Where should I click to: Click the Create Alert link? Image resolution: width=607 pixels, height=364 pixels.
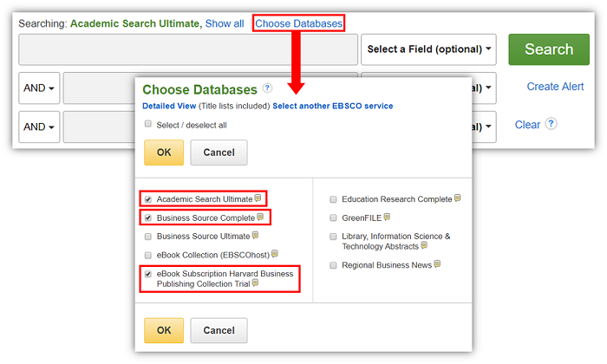pyautogui.click(x=555, y=87)
